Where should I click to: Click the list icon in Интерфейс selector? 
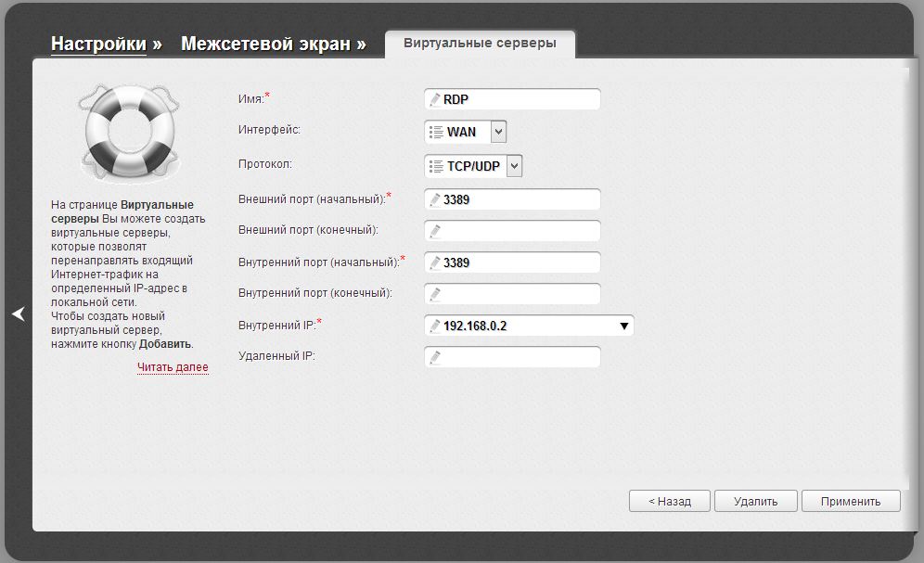435,133
